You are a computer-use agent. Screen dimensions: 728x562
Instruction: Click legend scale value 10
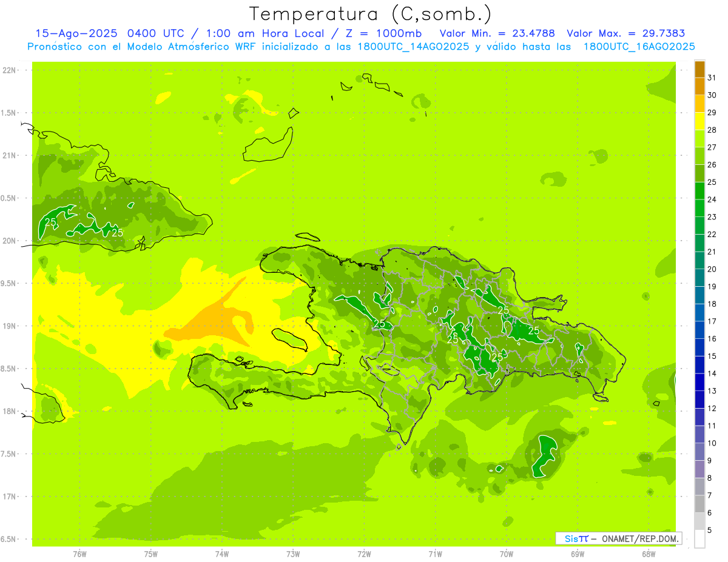pyautogui.click(x=712, y=443)
